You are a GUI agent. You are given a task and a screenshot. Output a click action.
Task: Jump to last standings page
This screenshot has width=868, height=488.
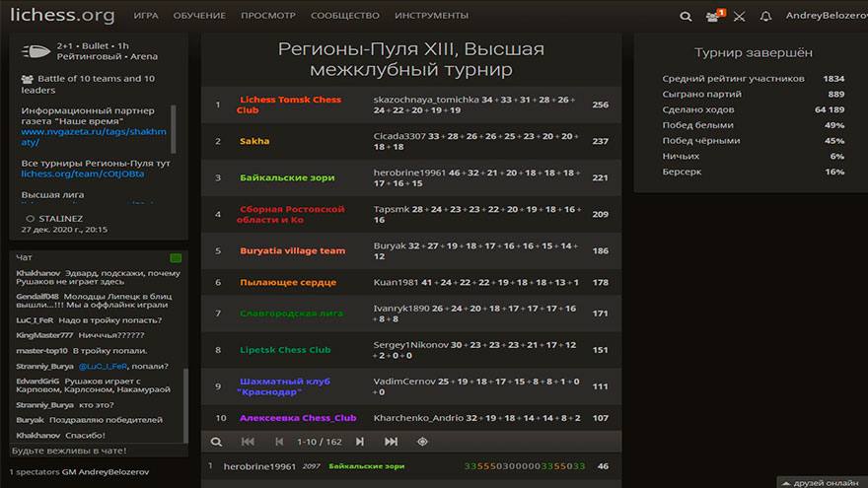[391, 442]
